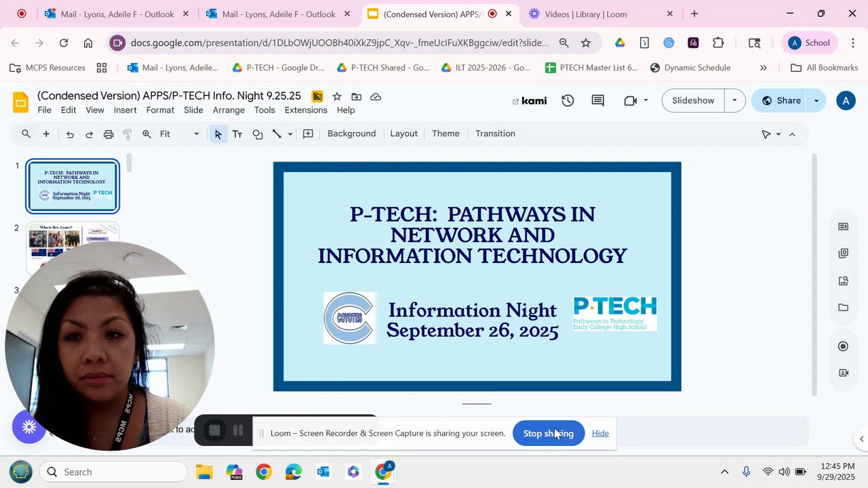
Task: Reload the current page
Action: pos(64,43)
